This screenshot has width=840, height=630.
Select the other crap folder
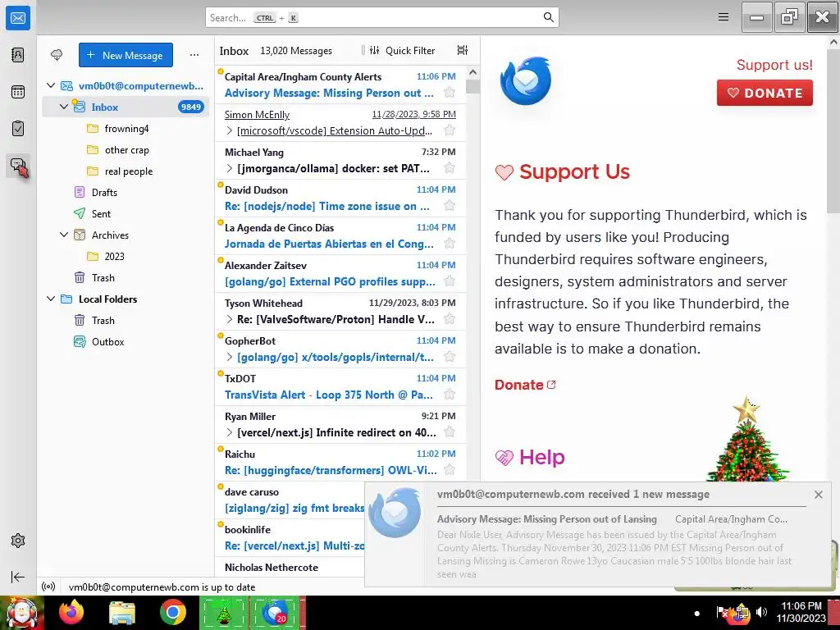(126, 150)
